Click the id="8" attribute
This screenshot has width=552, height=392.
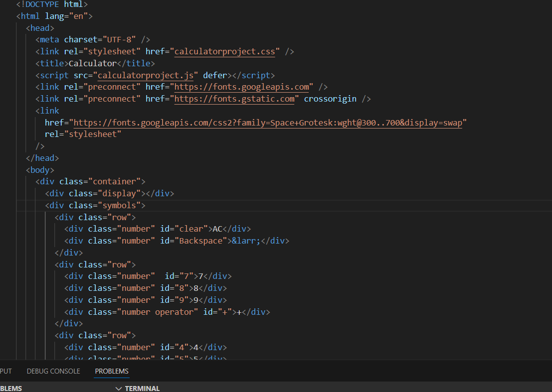[x=174, y=288]
